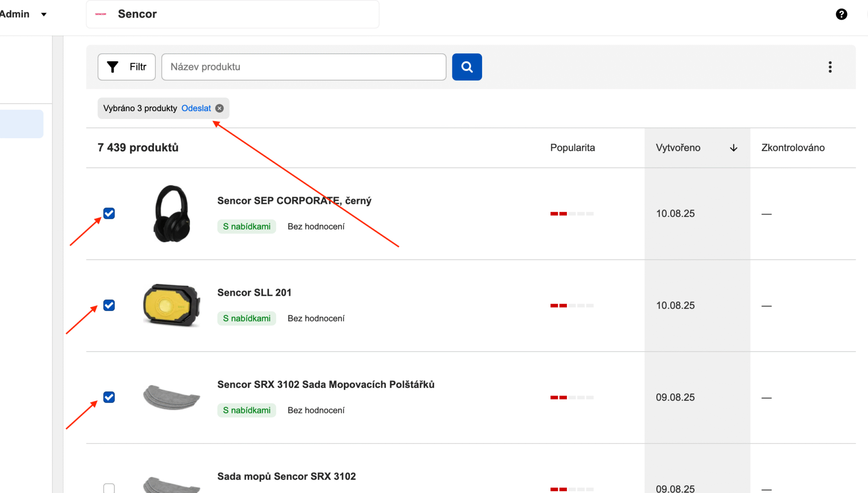Open the three-dot options menu
The height and width of the screenshot is (493, 868).
[x=829, y=67]
